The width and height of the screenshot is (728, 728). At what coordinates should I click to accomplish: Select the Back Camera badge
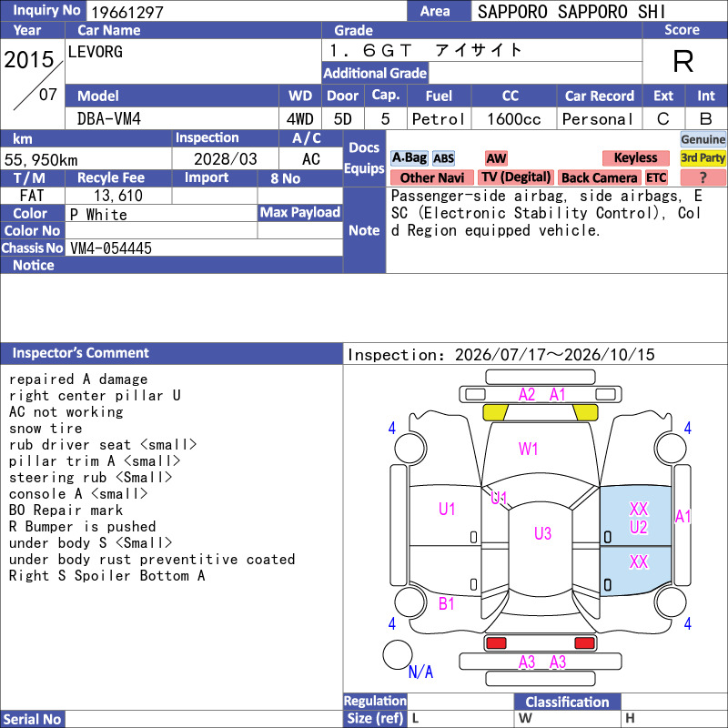(x=599, y=177)
